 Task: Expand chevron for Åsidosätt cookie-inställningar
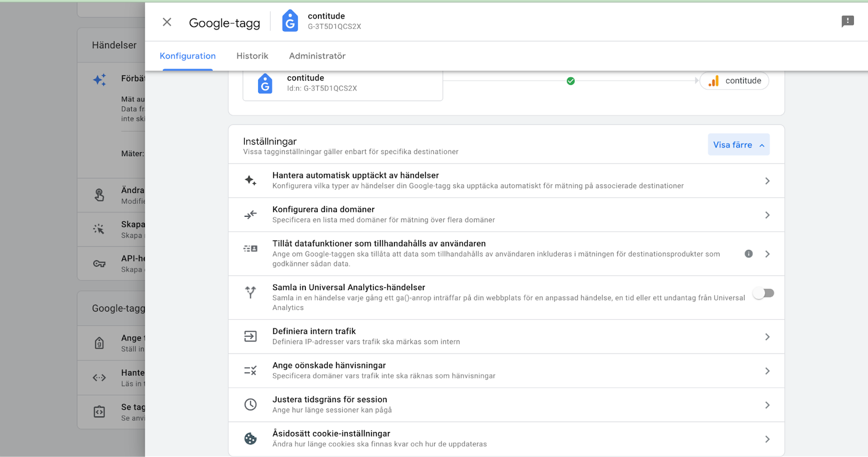(767, 440)
